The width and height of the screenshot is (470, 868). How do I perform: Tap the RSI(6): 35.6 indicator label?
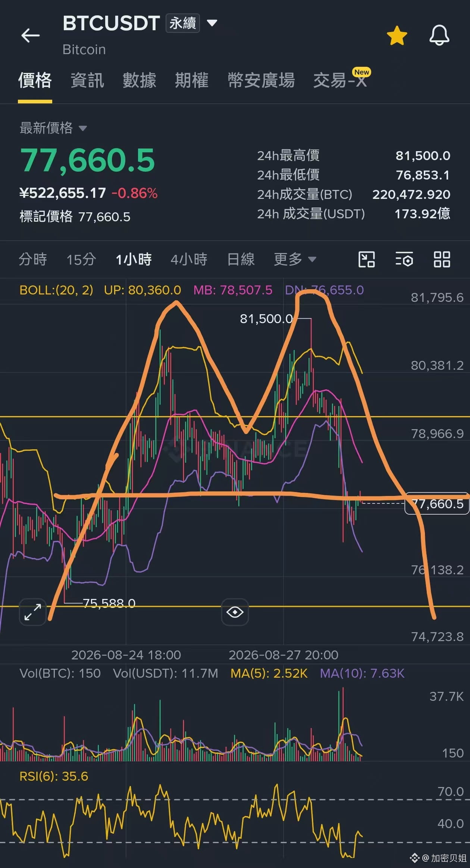point(54,776)
